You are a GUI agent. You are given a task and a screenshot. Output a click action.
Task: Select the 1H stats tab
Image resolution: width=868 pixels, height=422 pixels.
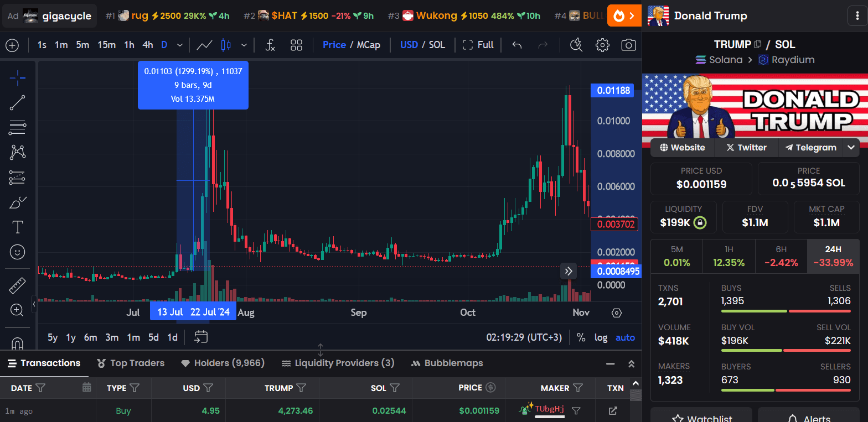(x=729, y=256)
